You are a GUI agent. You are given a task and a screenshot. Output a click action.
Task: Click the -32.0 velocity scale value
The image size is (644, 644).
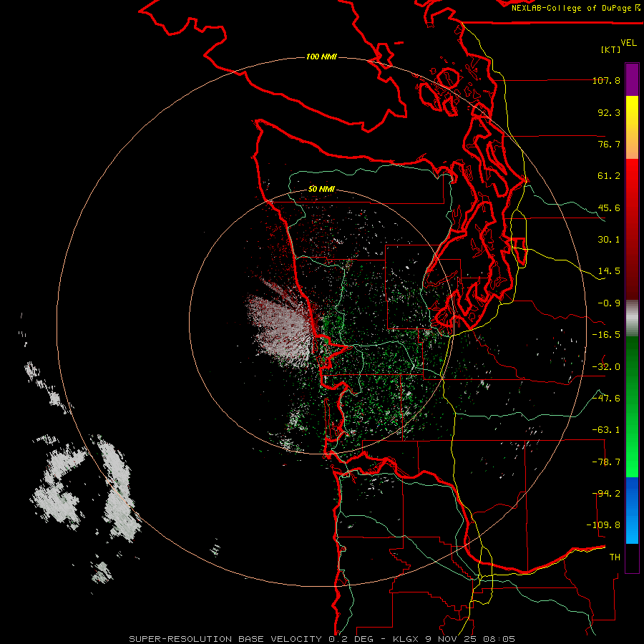606,367
